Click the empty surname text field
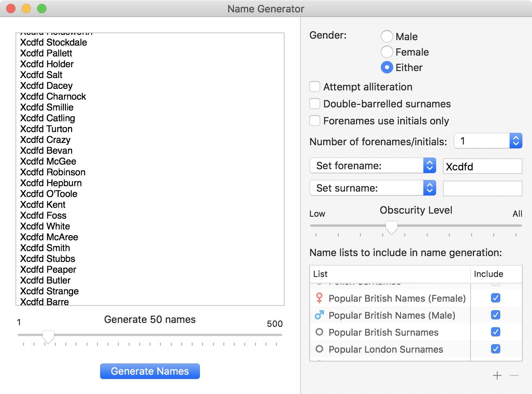This screenshot has height=394, width=532. click(x=483, y=189)
